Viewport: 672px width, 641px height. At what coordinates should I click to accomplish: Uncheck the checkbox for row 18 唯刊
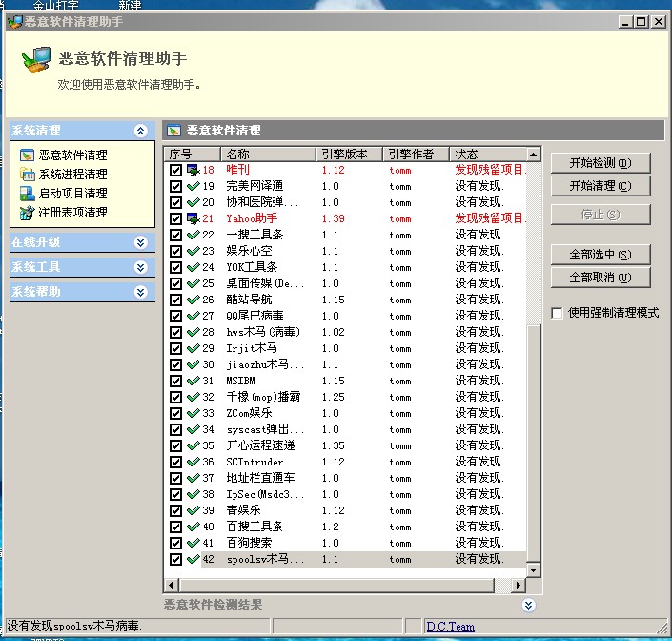pos(175,170)
